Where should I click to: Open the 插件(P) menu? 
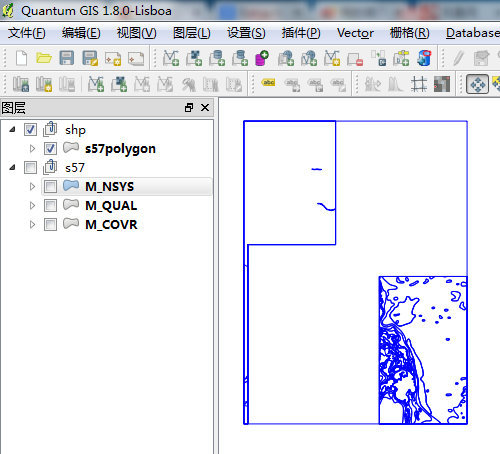pyautogui.click(x=301, y=33)
